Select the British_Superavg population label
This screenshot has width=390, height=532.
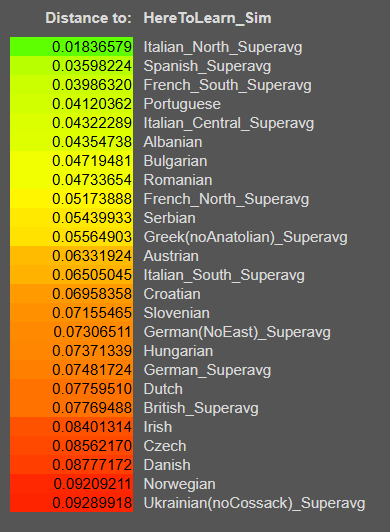click(201, 408)
